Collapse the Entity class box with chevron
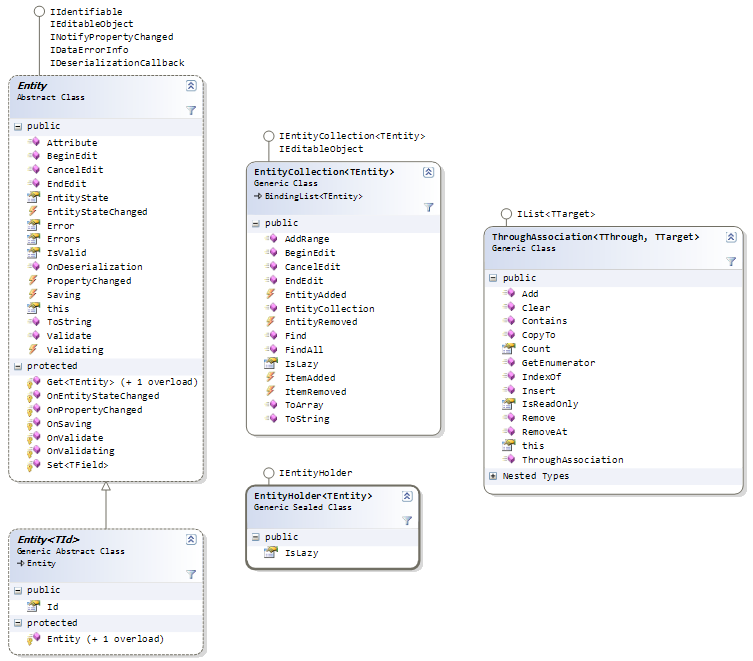The image size is (753, 661). [191, 87]
